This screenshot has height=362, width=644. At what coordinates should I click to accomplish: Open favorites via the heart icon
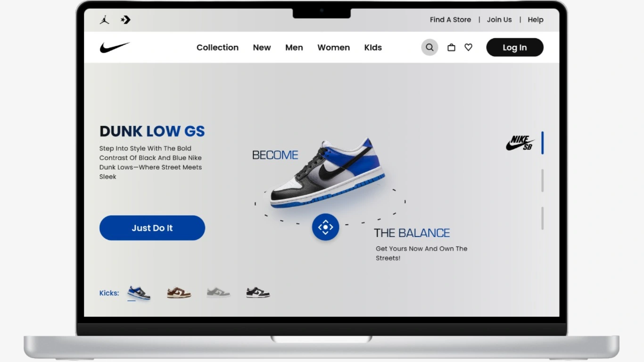468,47
